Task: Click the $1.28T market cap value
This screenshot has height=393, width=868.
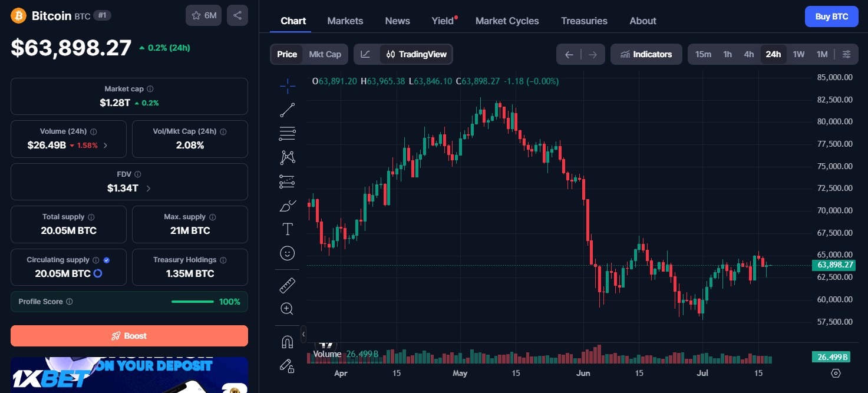Action: tap(115, 103)
